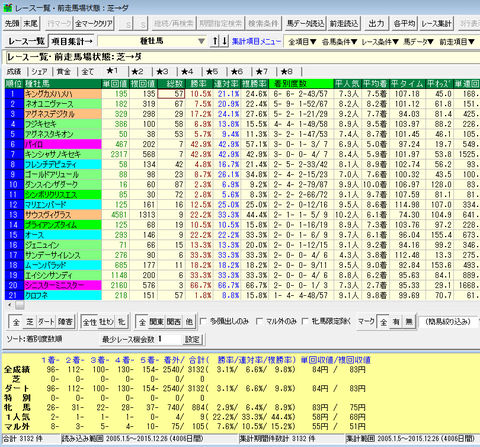Select the 賞金 tab
Viewport: 480px width, 447px height.
(63, 72)
